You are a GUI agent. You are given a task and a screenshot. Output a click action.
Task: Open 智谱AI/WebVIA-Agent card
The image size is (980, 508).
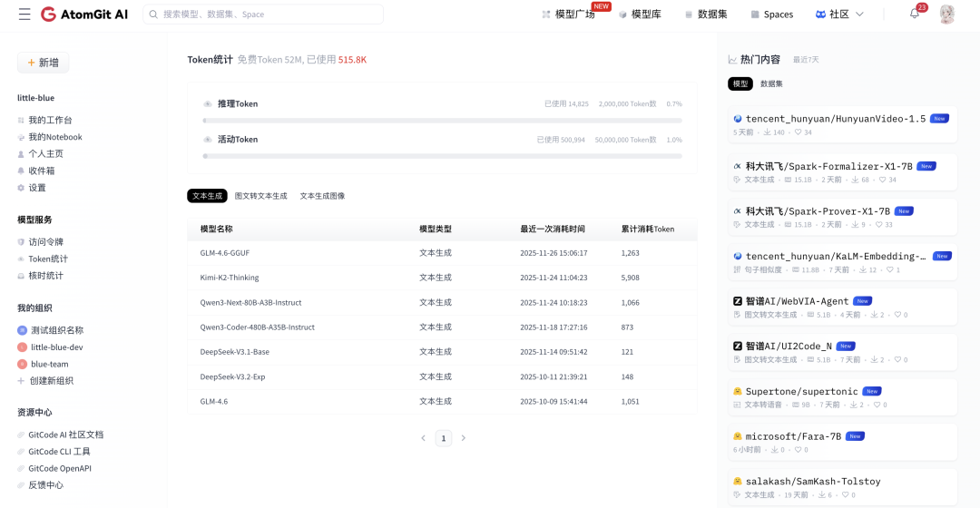[x=842, y=307]
